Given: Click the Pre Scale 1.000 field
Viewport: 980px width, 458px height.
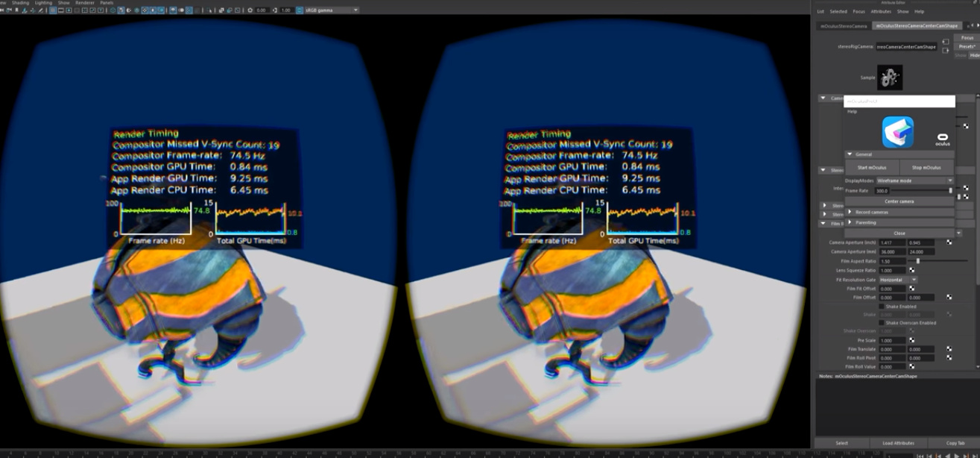Looking at the screenshot, I should [x=892, y=340].
